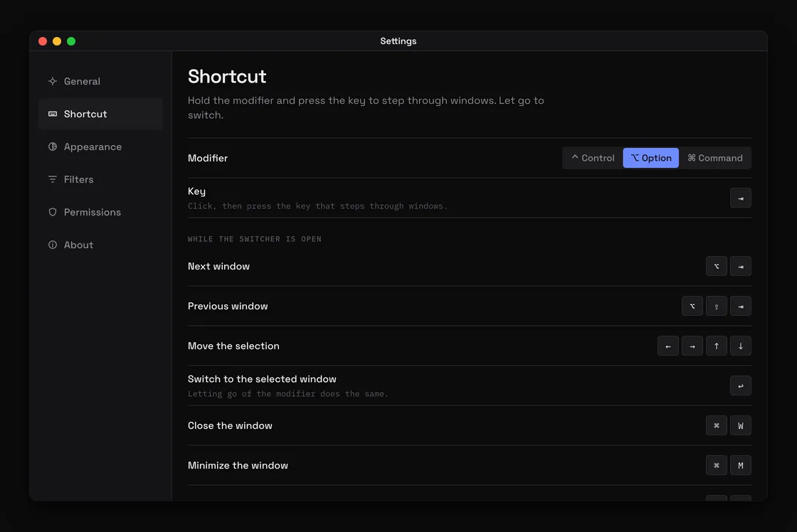This screenshot has height=532, width=797.
Task: Open the Permissions section
Action: [100, 212]
